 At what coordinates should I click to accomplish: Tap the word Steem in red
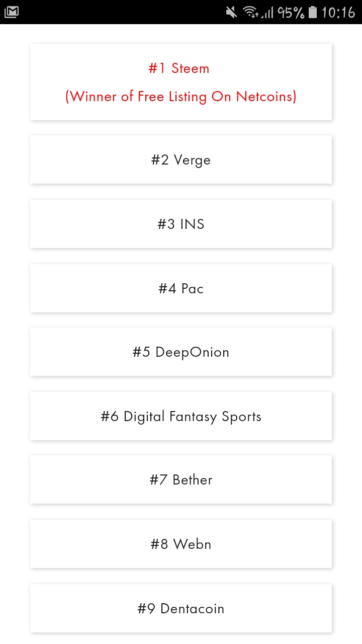(x=190, y=68)
